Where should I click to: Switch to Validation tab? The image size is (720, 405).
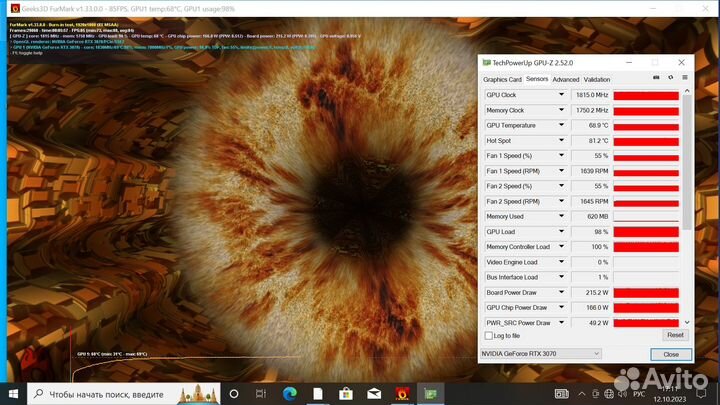point(596,79)
